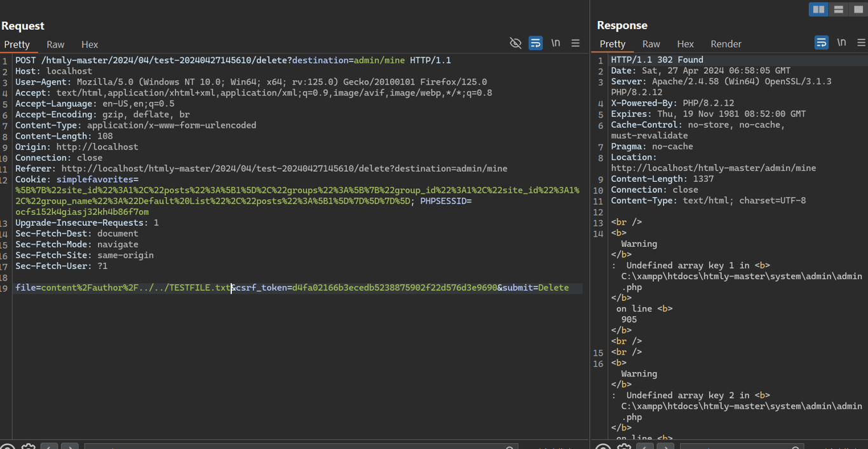Select the Pretty tab in Request
Image resolution: width=868 pixels, height=449 pixels.
point(17,45)
